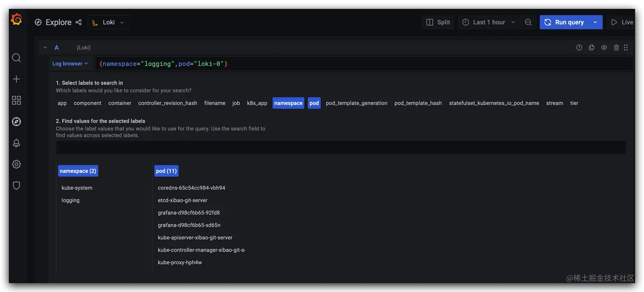
Task: Click the pod (11) header
Action: tap(166, 171)
